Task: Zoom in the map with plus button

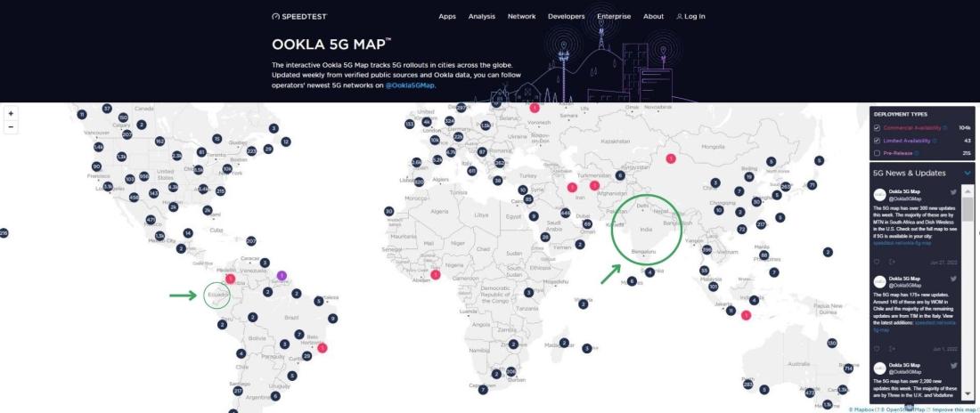Action: [11, 114]
